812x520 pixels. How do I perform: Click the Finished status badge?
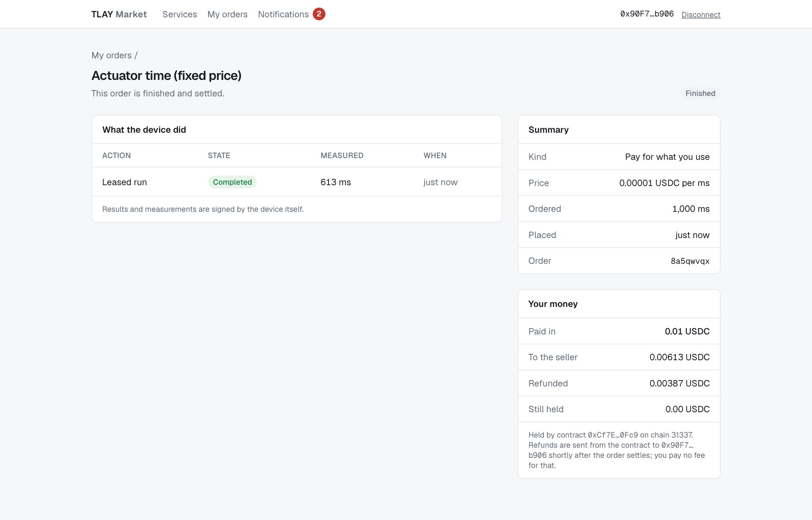click(700, 93)
